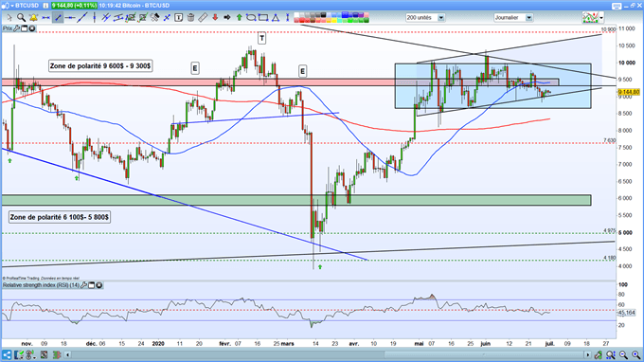Click the info icon next to BTCUSD

click(x=45, y=6)
